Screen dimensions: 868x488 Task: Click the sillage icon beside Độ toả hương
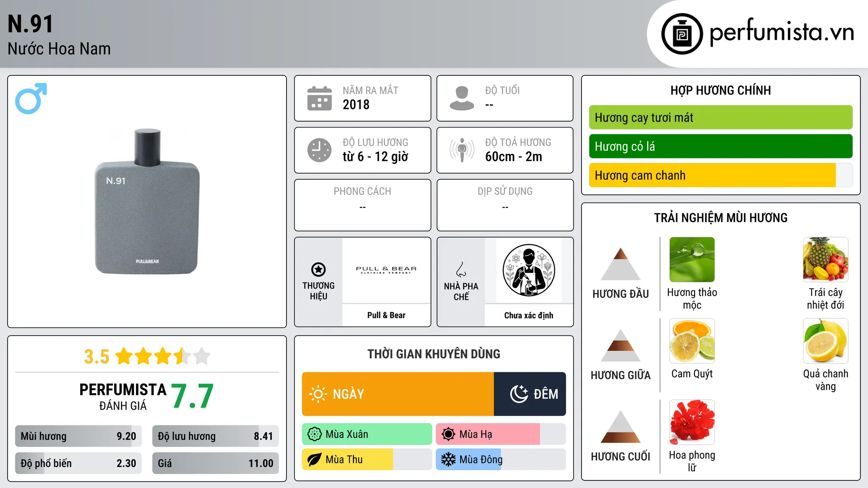[462, 150]
